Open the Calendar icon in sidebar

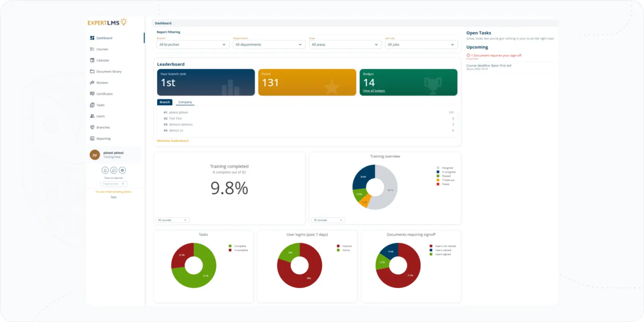[x=92, y=60]
